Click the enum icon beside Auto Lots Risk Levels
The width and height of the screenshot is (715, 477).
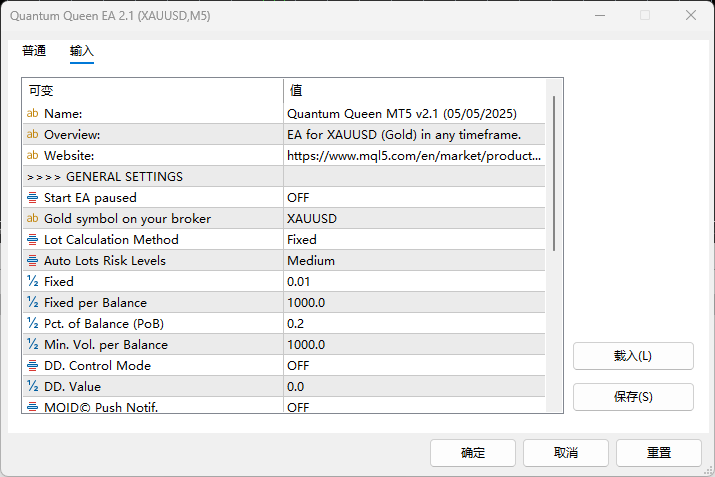click(32, 260)
